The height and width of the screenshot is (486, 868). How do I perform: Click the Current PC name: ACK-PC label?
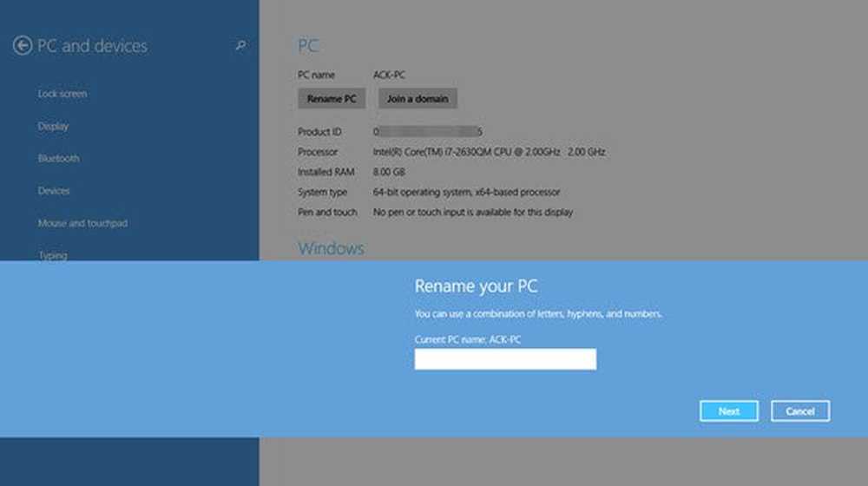pyautogui.click(x=467, y=339)
